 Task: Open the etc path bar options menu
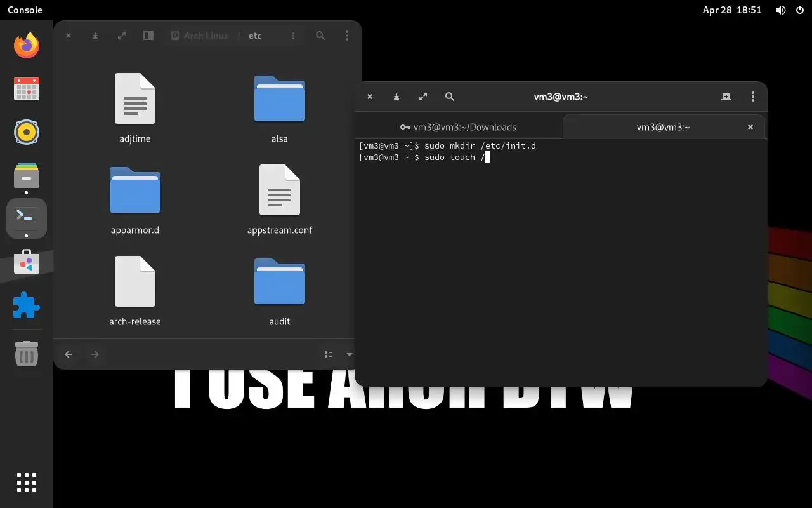click(293, 36)
